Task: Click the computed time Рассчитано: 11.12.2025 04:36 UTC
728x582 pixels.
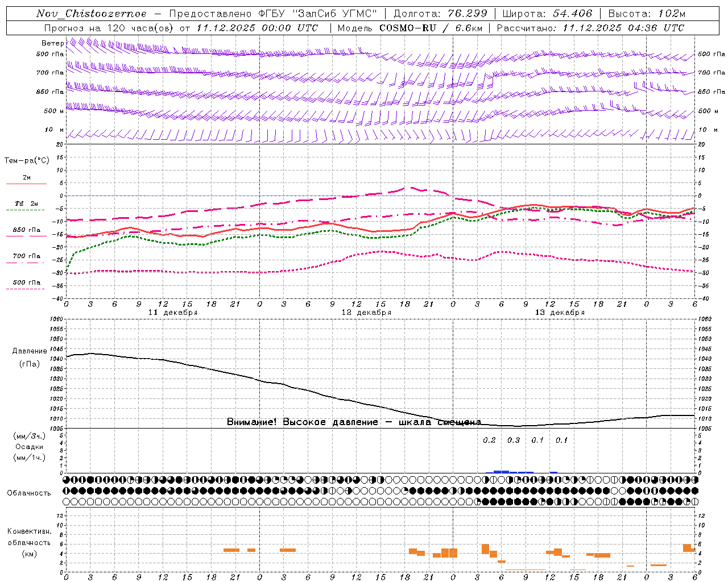Action: (x=590, y=28)
